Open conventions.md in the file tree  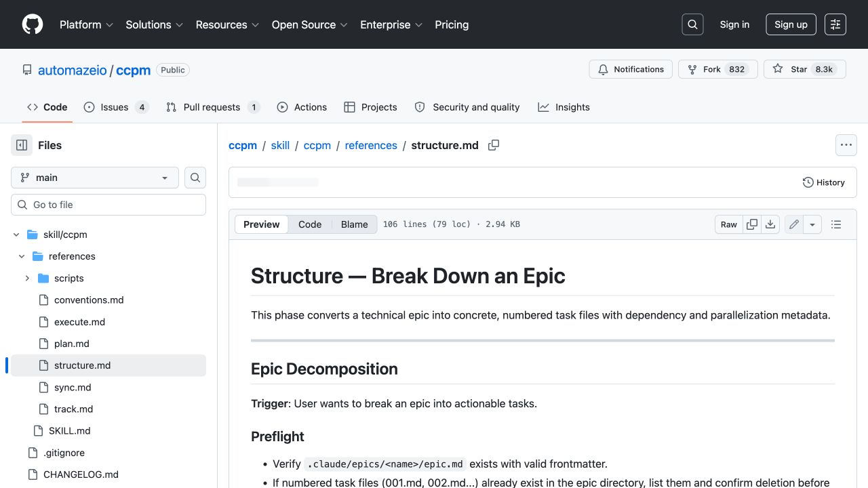[89, 300]
